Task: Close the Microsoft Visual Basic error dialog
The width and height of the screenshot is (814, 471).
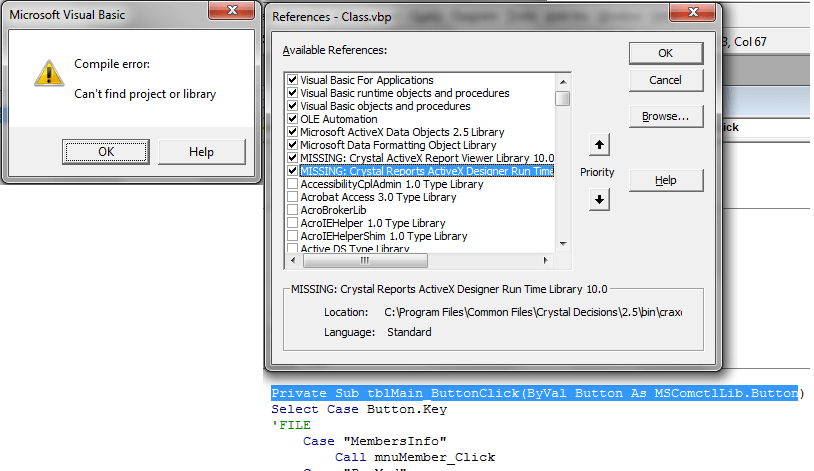Action: coord(232,10)
